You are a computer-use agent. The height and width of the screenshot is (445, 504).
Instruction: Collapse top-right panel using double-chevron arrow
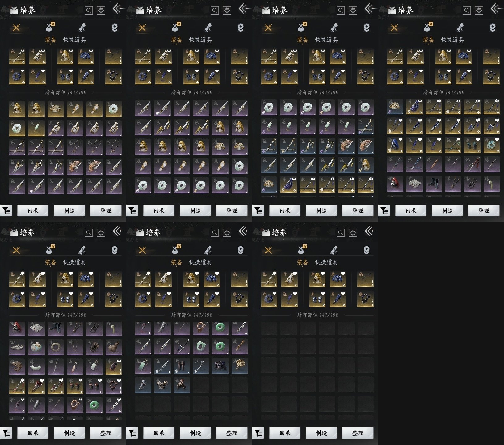[x=496, y=9]
